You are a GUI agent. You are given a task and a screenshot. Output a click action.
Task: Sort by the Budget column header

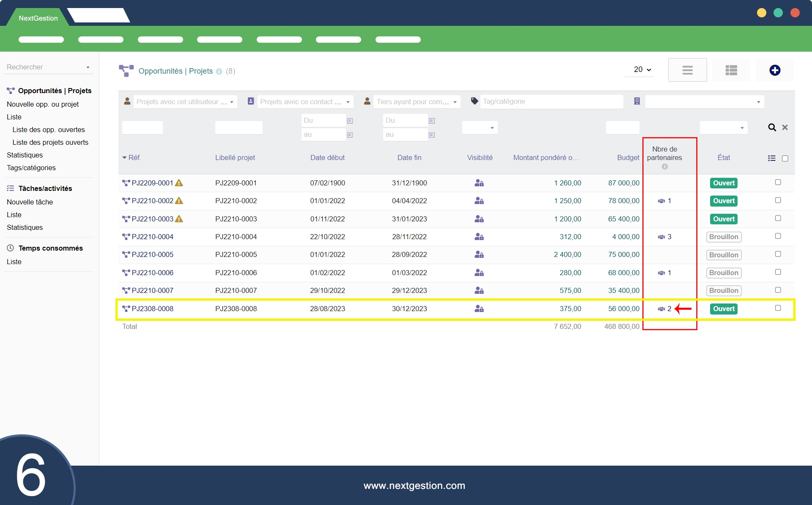pyautogui.click(x=628, y=157)
